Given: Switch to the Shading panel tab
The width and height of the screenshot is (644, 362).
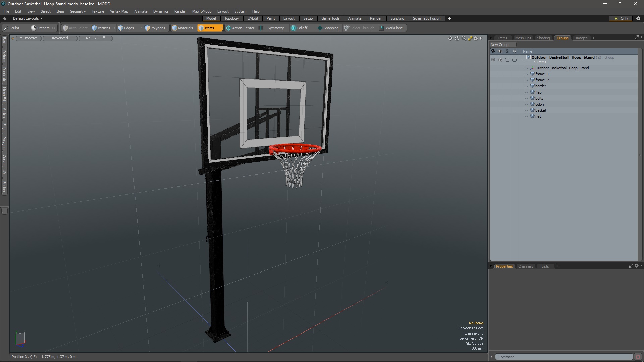Looking at the screenshot, I should [543, 38].
